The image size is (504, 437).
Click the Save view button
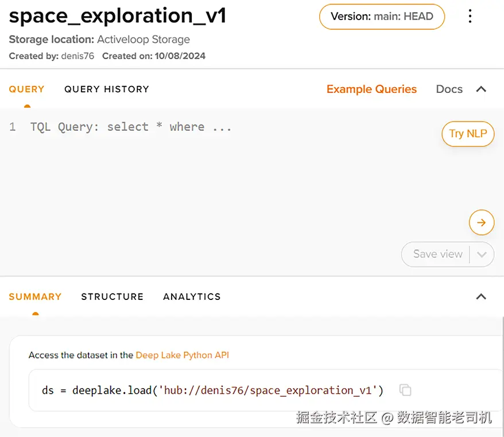click(x=438, y=254)
